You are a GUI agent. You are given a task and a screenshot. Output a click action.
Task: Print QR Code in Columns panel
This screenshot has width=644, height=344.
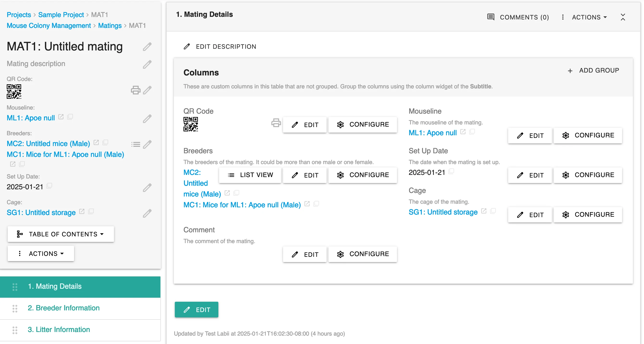pyautogui.click(x=276, y=123)
